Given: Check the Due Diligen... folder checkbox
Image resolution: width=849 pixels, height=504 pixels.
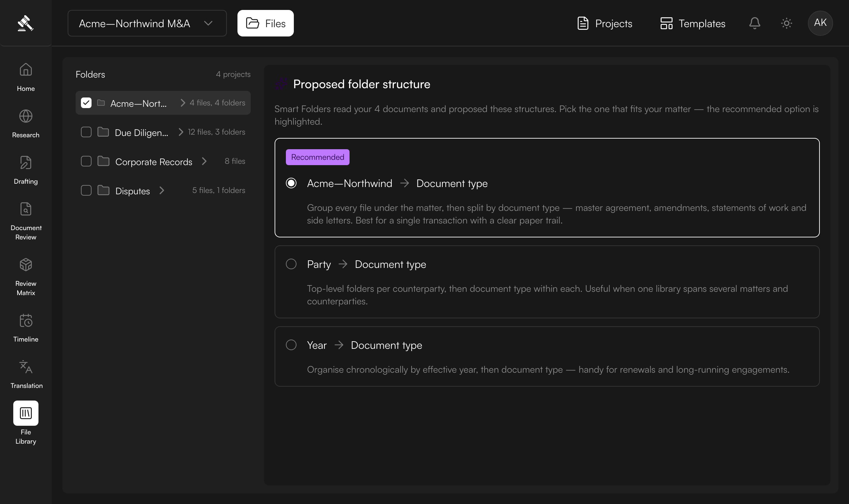Looking at the screenshot, I should tap(86, 132).
